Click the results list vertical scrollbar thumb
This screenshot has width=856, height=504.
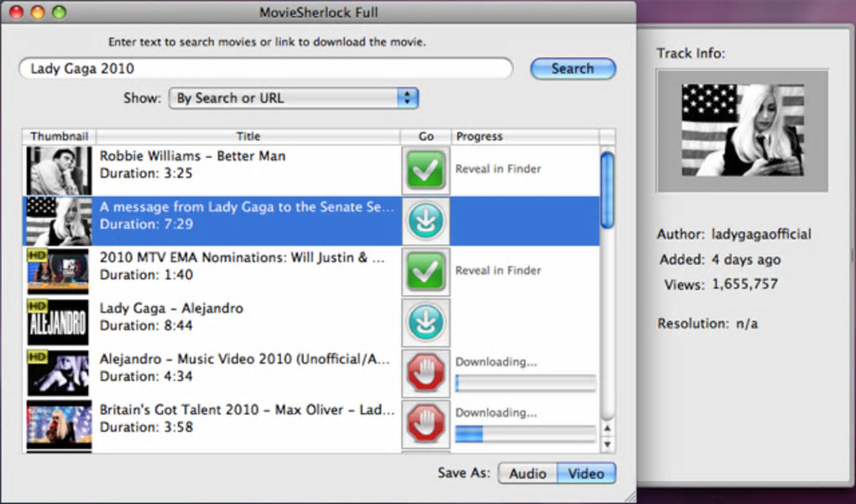pos(607,190)
